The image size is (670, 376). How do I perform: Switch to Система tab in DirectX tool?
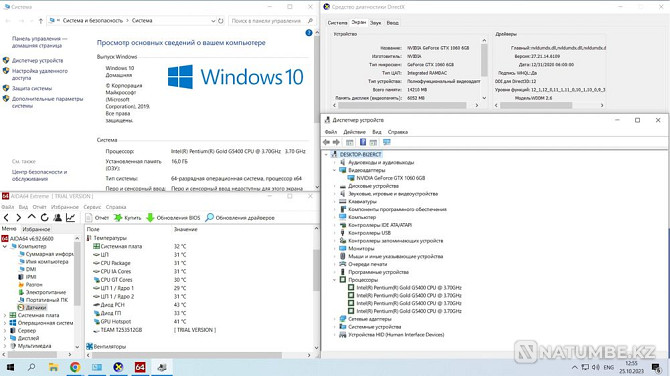pos(338,23)
